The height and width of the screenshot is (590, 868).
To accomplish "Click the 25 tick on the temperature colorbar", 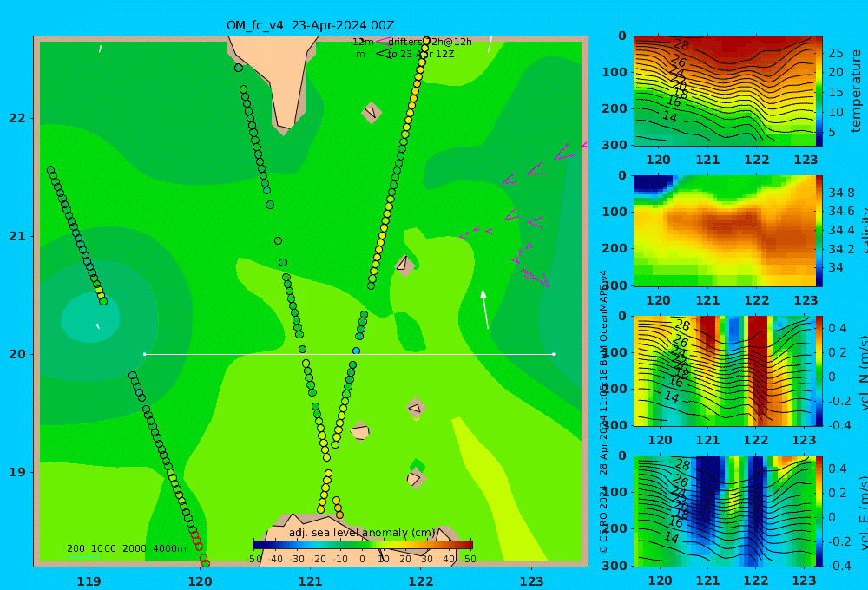I will 836,53.
